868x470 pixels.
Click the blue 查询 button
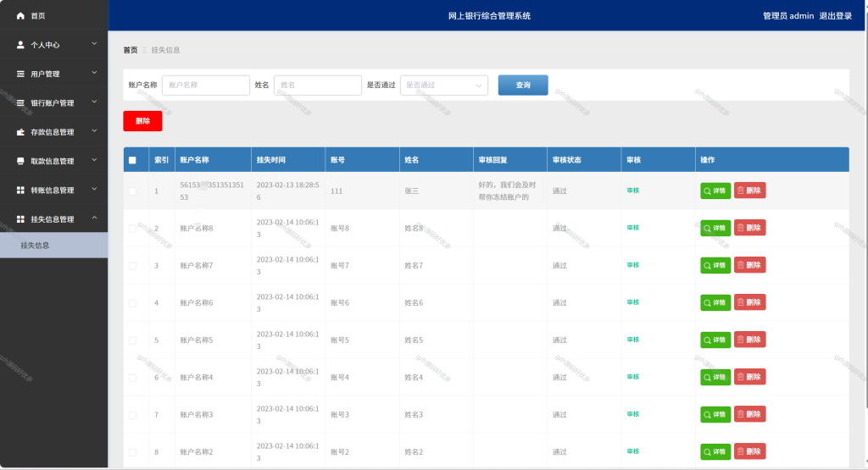(523, 86)
